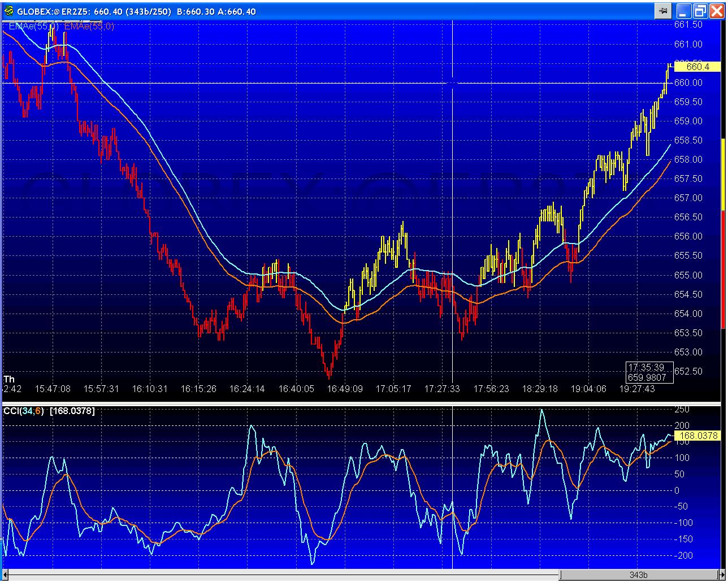Click the yellow 168.0378 CCI value tag

click(x=698, y=436)
